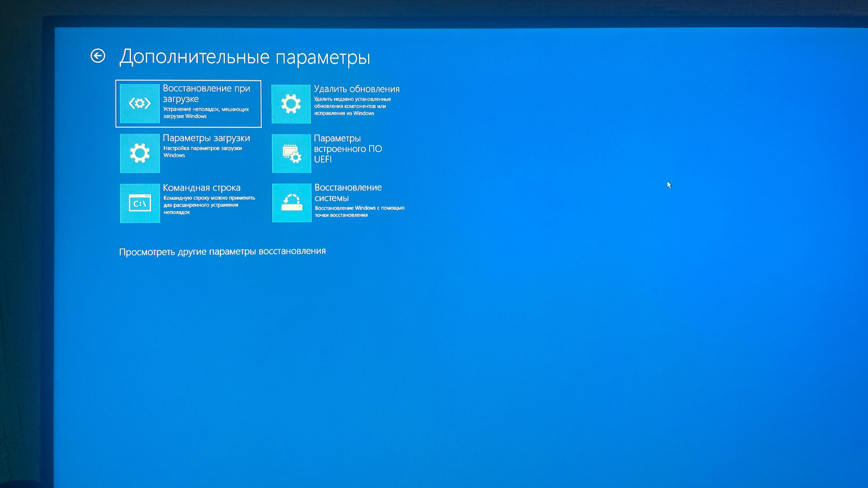Click text Устранение неполадок, мешающих загрузке Windows

206,113
